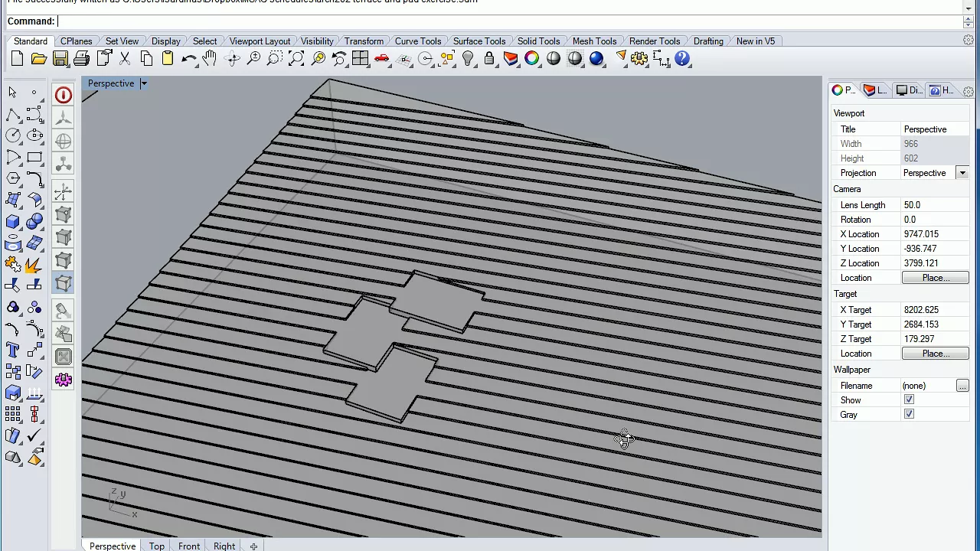Click the Paste clipboard icon
This screenshot has width=980, height=551.
click(x=168, y=59)
